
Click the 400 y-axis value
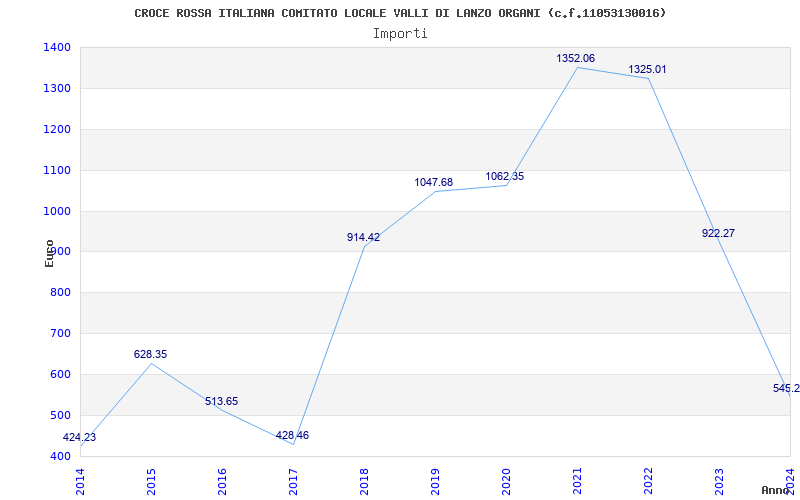61,456
